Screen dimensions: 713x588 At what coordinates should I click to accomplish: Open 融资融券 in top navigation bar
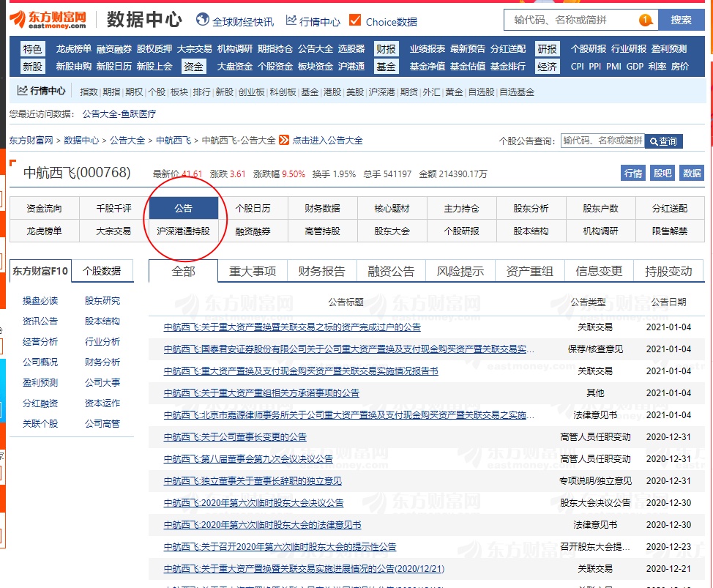point(114,48)
